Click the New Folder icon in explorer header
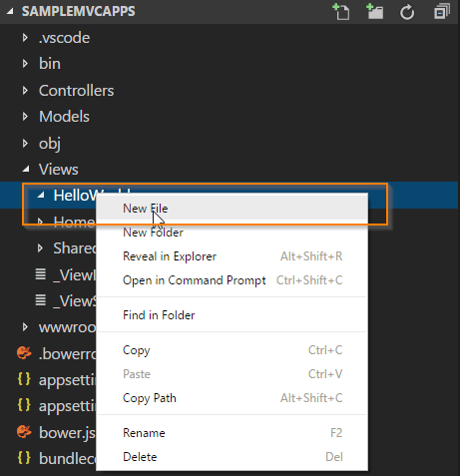This screenshot has height=476, width=460. pyautogui.click(x=374, y=12)
